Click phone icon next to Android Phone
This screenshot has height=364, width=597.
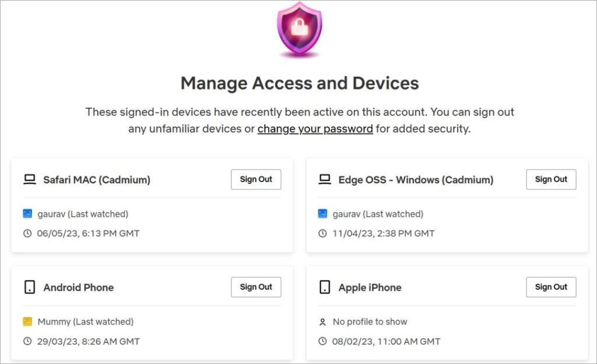[30, 287]
